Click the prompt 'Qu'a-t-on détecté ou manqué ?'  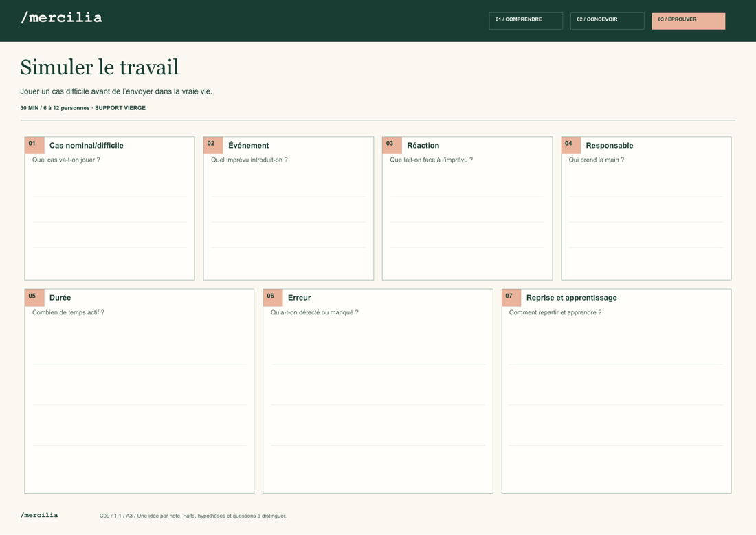point(314,312)
